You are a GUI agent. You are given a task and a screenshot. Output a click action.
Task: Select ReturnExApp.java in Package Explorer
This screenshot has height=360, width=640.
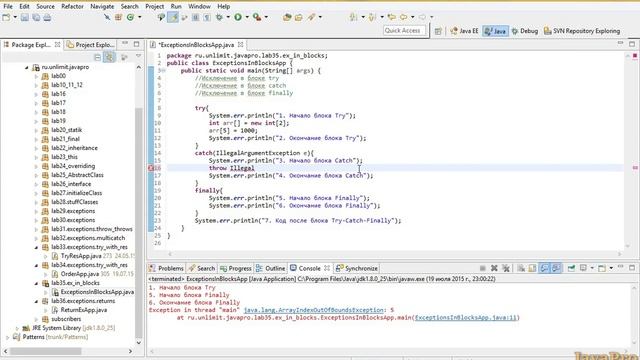pos(83,310)
